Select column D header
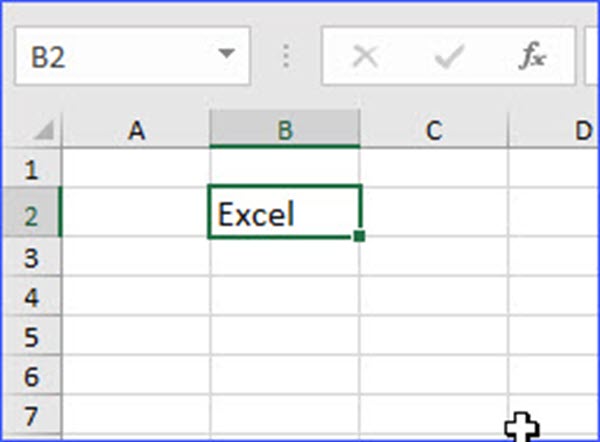This screenshot has height=442, width=600. coord(554,130)
